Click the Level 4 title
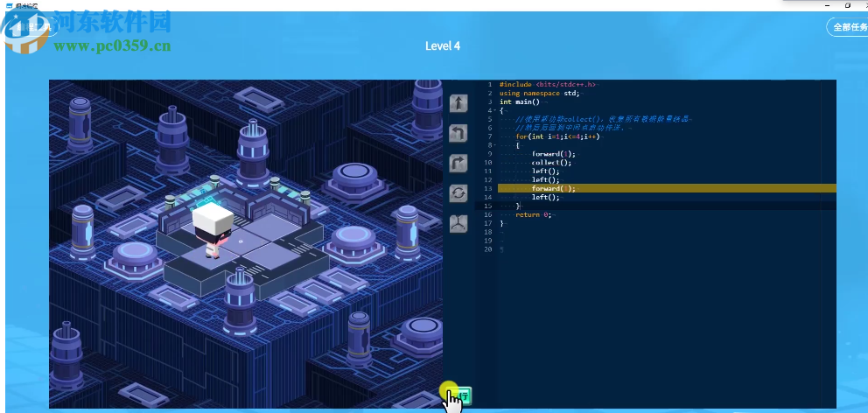The height and width of the screenshot is (413, 868). click(x=442, y=46)
